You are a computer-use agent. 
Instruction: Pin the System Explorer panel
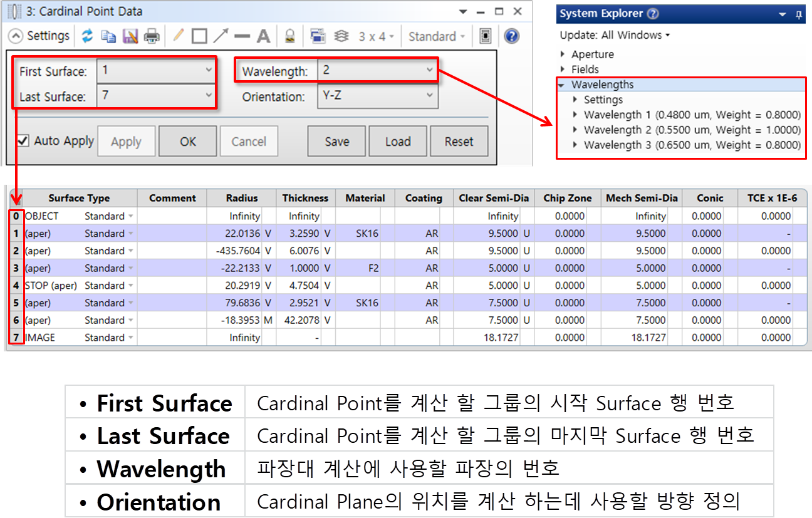point(799,14)
